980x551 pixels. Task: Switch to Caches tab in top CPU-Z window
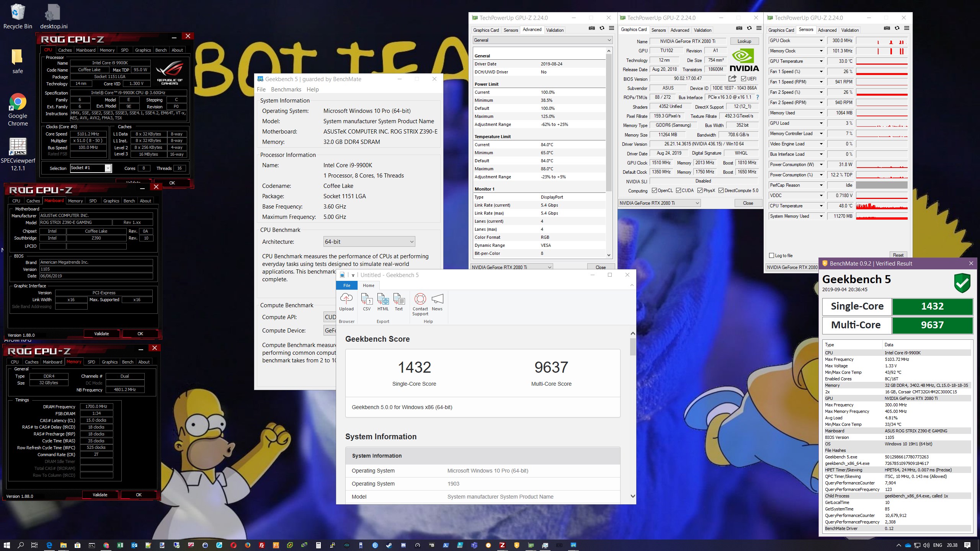pos(65,50)
